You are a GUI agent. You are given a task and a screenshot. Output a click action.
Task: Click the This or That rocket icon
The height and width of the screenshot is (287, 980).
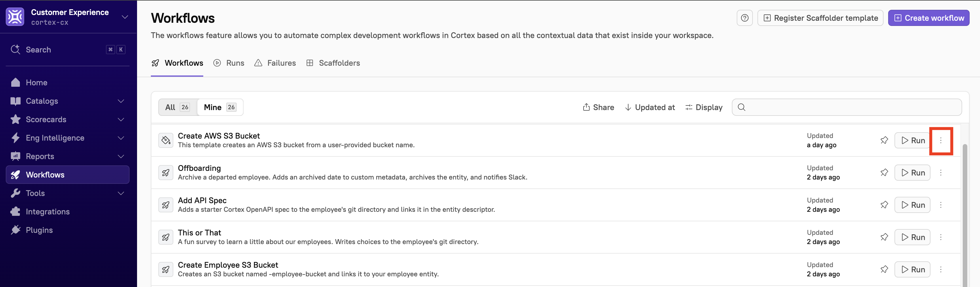[166, 237]
